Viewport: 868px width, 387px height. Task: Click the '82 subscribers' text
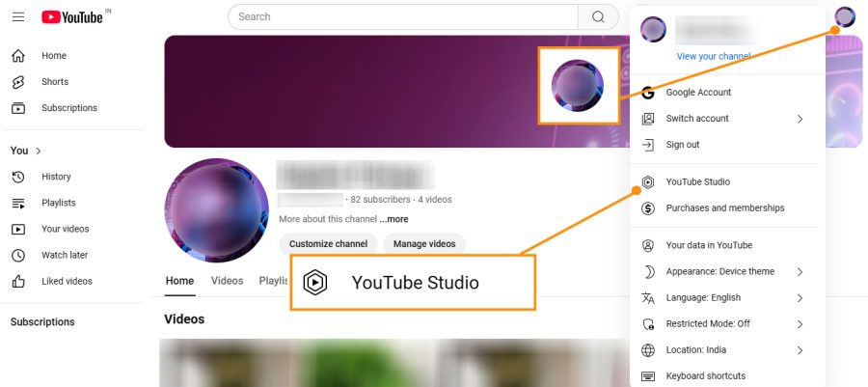click(381, 200)
